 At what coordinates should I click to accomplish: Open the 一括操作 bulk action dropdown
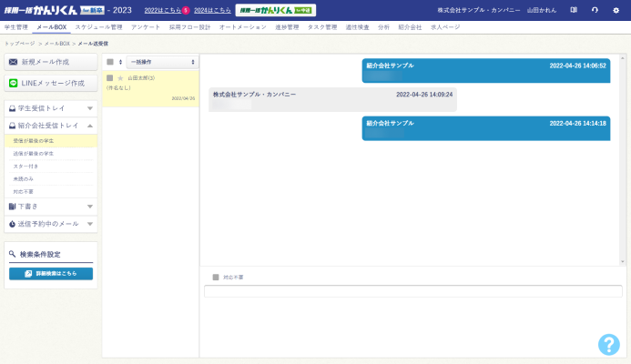[162, 62]
